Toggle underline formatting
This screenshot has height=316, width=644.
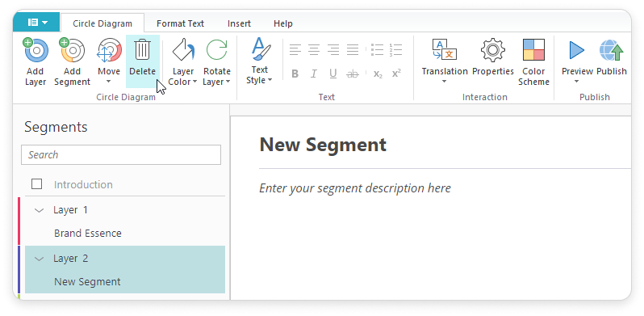(x=333, y=74)
